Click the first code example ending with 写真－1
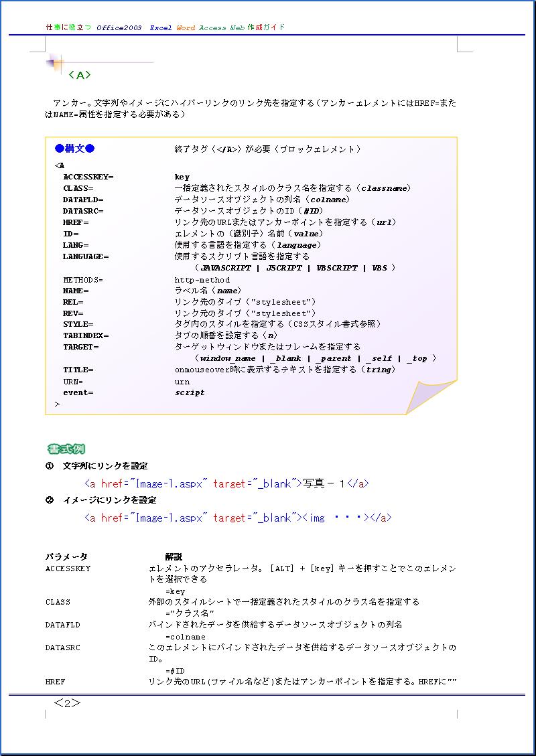 pos(226,483)
